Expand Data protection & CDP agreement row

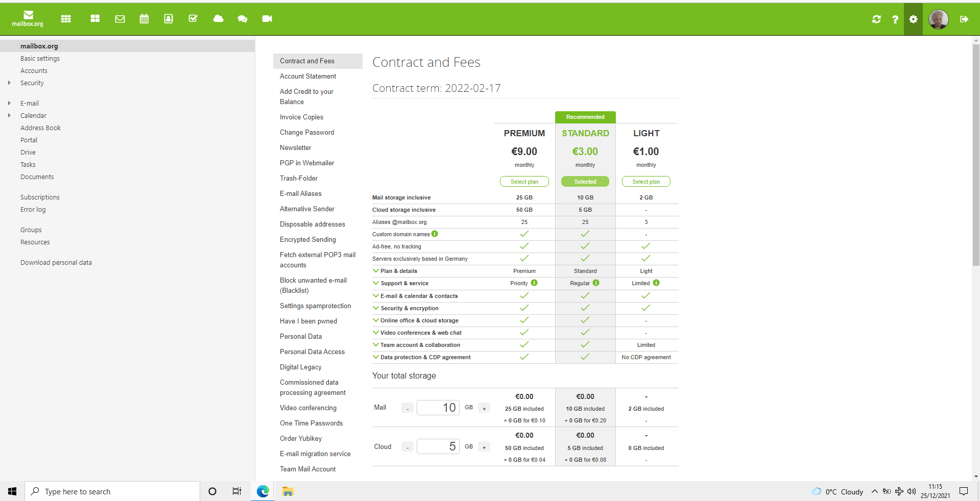[x=376, y=357]
